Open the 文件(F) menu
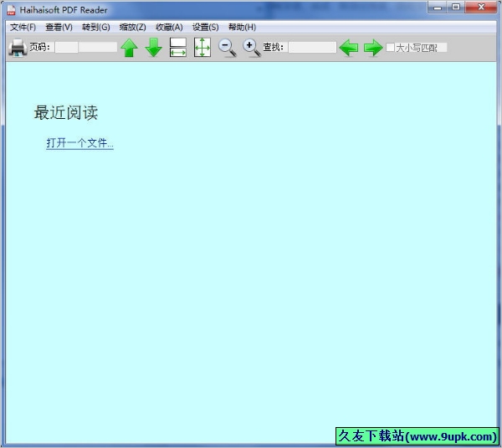 pos(23,28)
